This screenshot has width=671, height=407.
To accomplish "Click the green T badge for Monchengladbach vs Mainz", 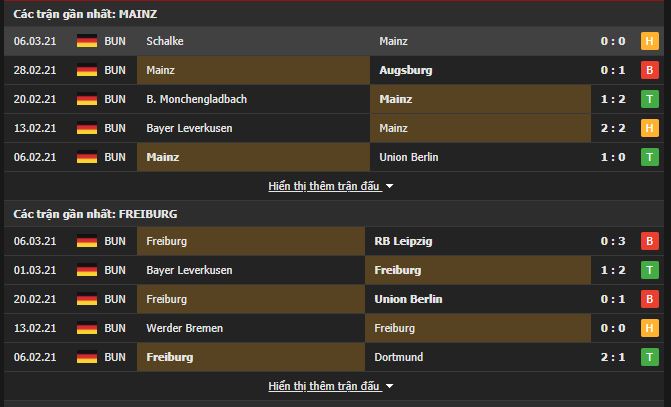I will point(650,99).
